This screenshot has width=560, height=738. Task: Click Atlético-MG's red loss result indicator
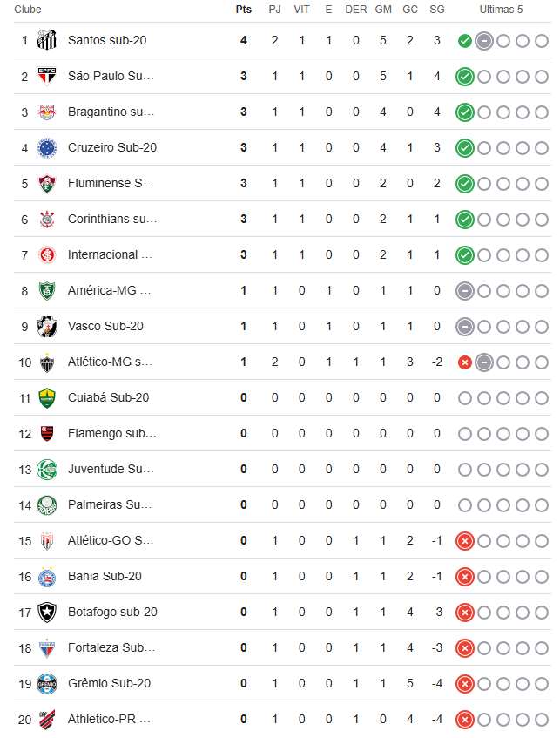point(464,362)
